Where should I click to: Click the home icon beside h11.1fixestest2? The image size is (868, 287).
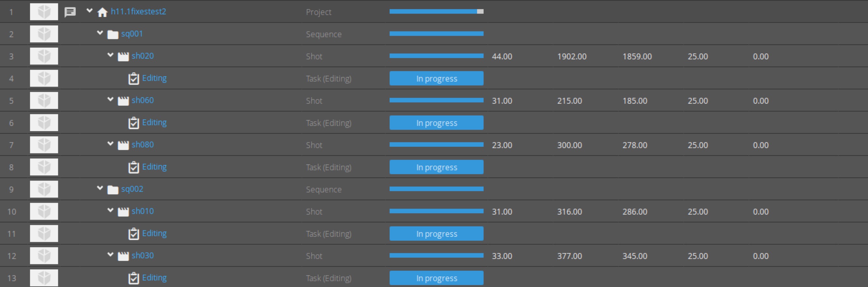(x=102, y=12)
